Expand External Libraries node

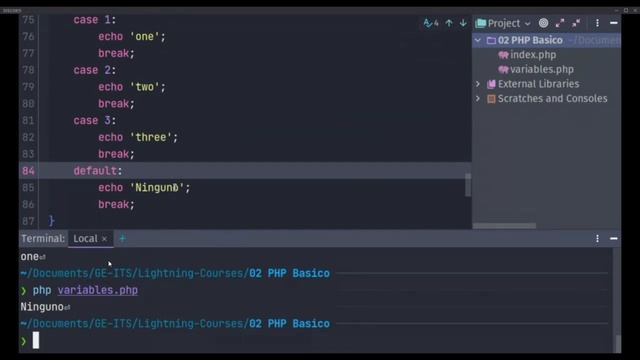point(478,84)
